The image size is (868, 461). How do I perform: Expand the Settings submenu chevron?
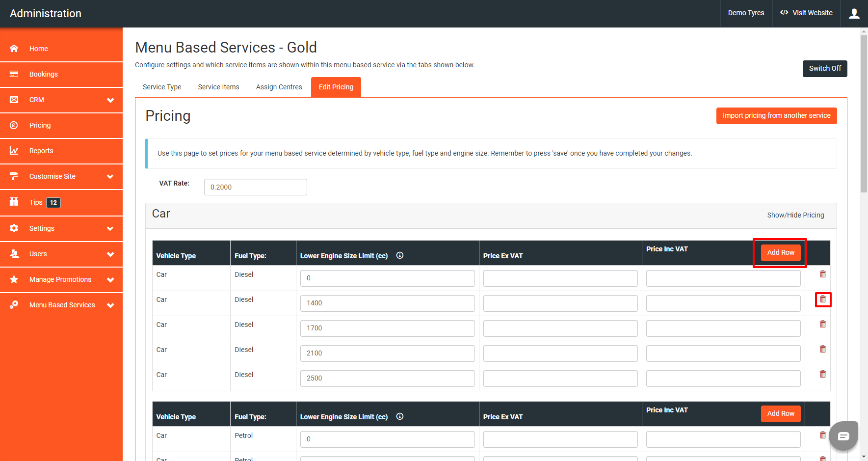[110, 229]
